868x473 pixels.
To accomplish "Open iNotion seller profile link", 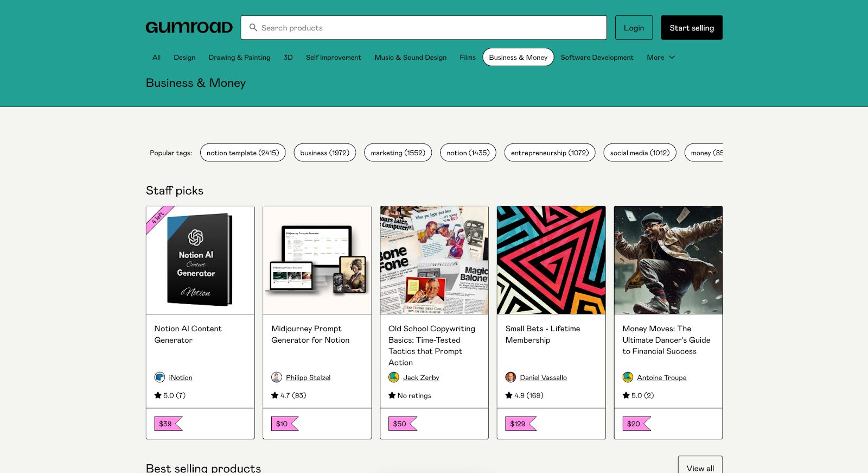I will tap(181, 377).
